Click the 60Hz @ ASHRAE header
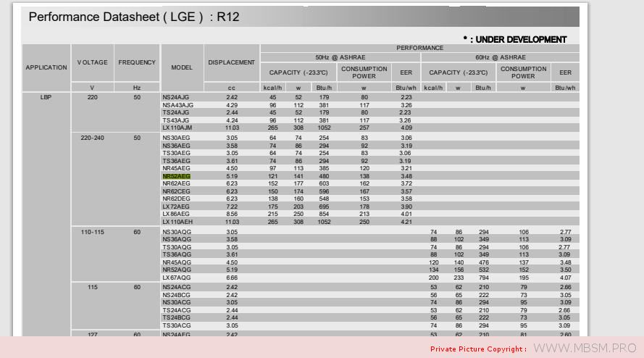 500,57
